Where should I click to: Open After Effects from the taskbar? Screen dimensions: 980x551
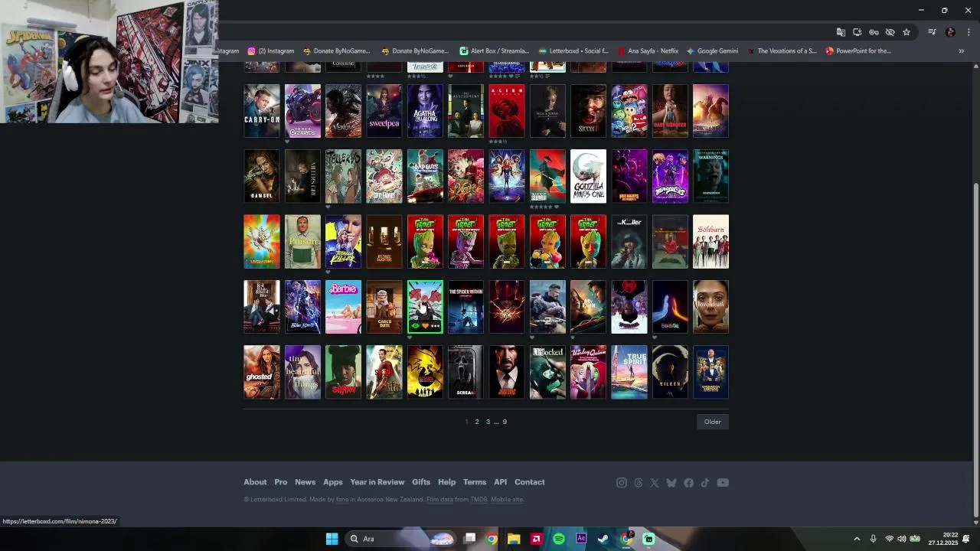pyautogui.click(x=581, y=539)
